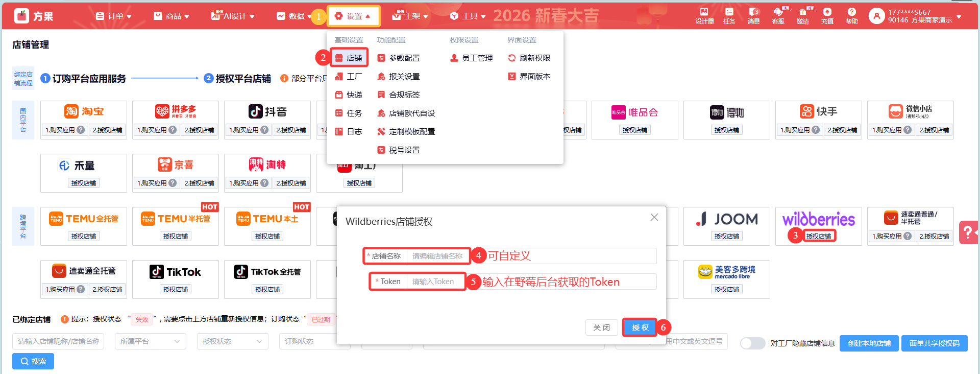Select 合规标签 menu item
This screenshot has height=374, width=980.
click(x=399, y=95)
